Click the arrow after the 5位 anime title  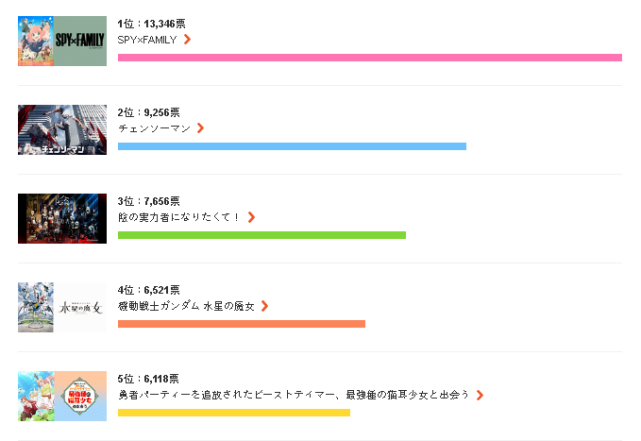(480, 395)
